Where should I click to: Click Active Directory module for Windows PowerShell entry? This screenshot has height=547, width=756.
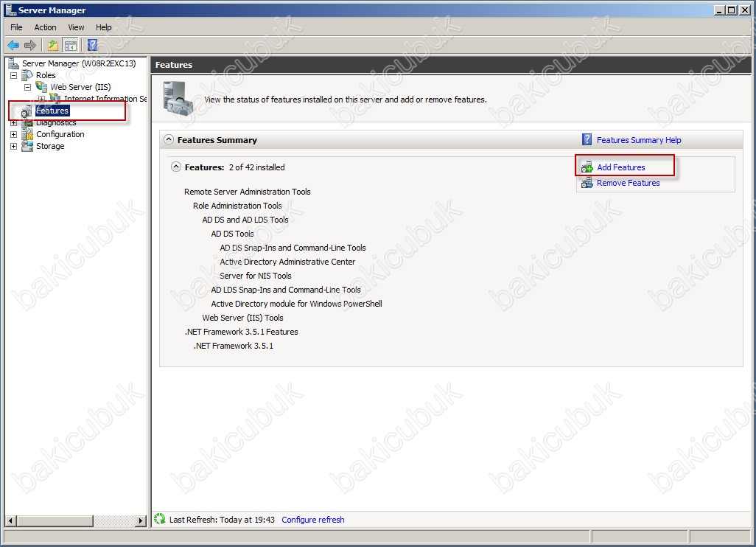[296, 304]
